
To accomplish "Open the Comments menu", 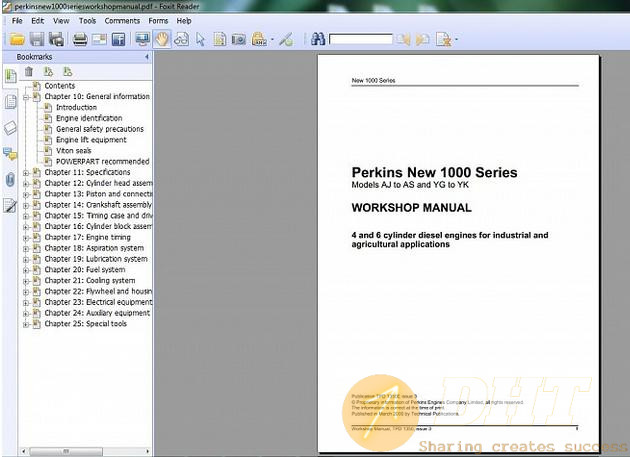I will [122, 20].
